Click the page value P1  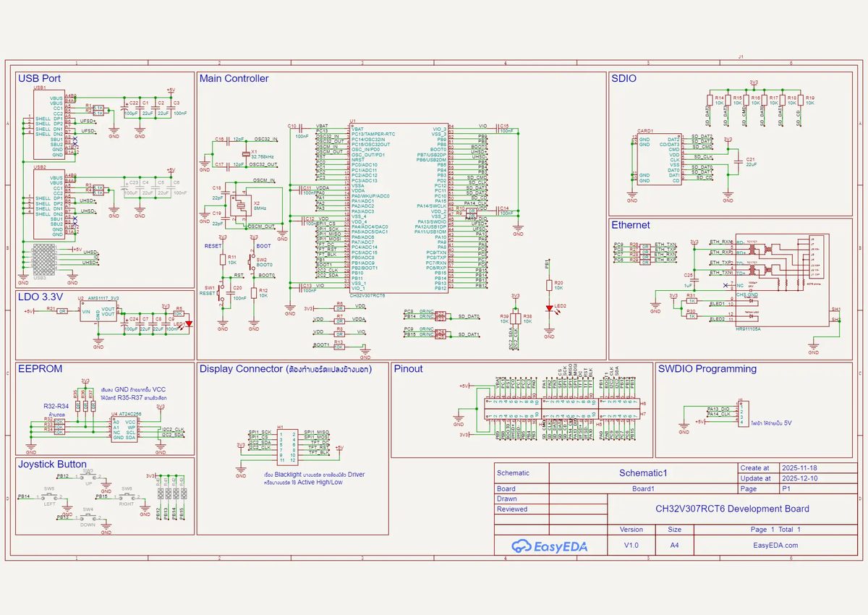(x=786, y=488)
